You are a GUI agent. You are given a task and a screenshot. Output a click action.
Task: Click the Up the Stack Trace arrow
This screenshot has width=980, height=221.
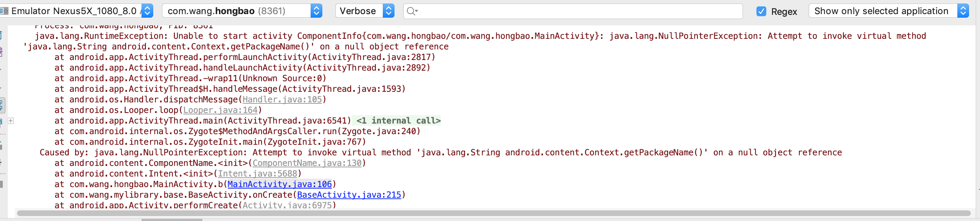click(x=3, y=68)
